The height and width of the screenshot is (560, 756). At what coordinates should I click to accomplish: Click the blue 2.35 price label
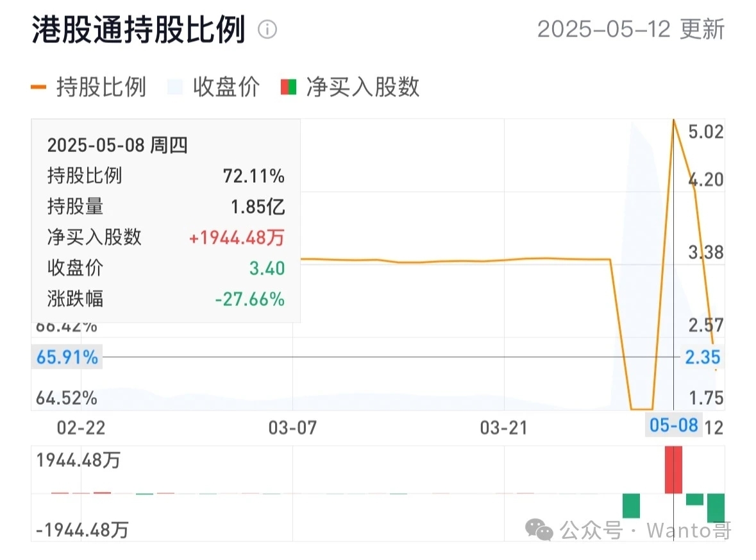[x=703, y=357]
